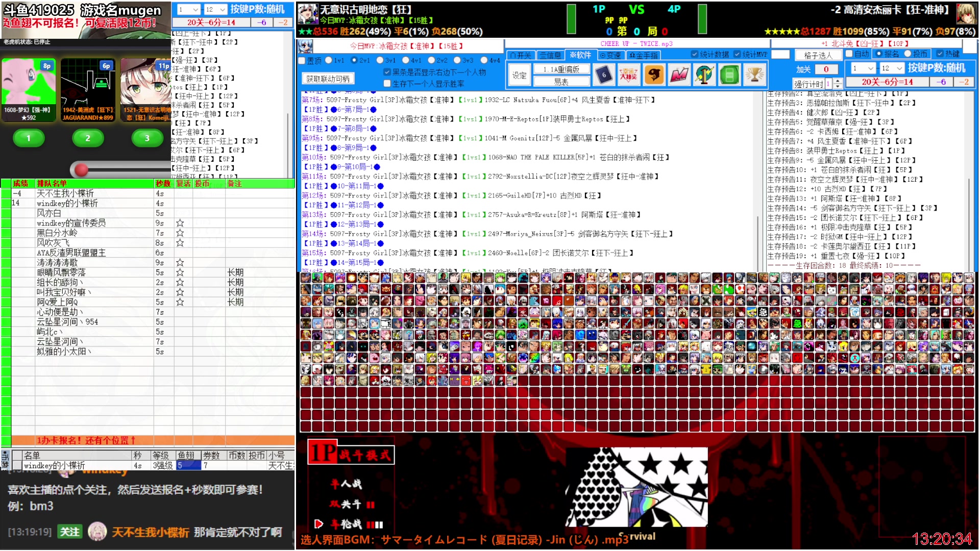Image resolution: width=980 pixels, height=551 pixels.
Task: Click the 关注 follow badge in chat
Action: (70, 532)
